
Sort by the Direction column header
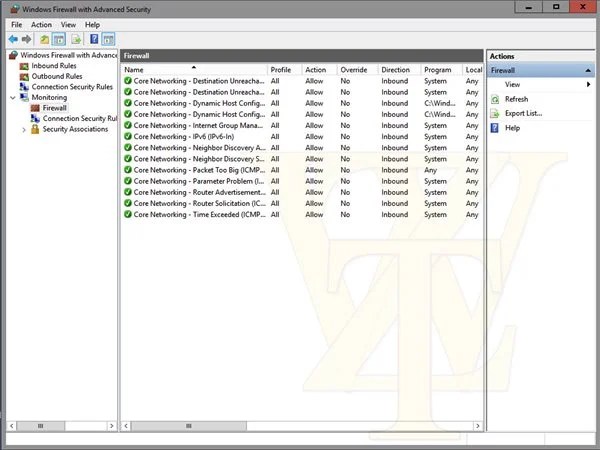pos(399,70)
